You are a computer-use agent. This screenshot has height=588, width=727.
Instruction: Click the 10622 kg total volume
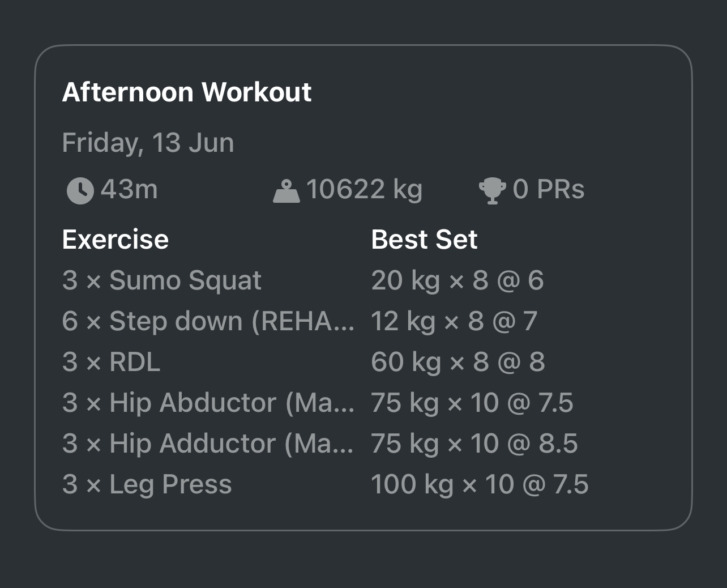364,189
